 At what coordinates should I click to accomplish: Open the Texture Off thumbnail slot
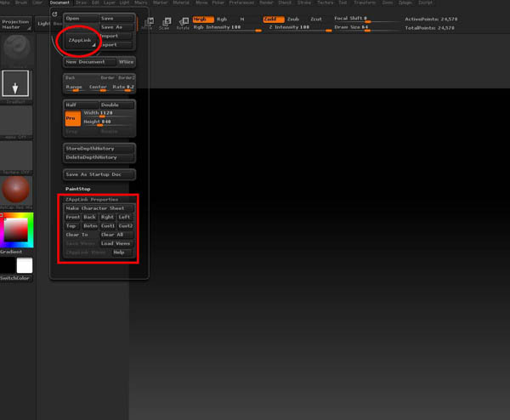16,156
